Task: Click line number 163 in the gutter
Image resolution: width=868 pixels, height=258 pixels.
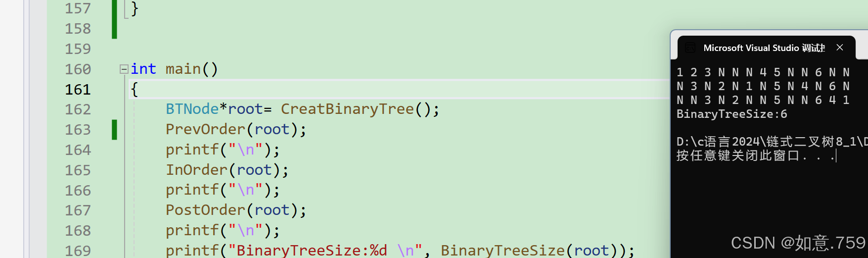Action: click(78, 130)
